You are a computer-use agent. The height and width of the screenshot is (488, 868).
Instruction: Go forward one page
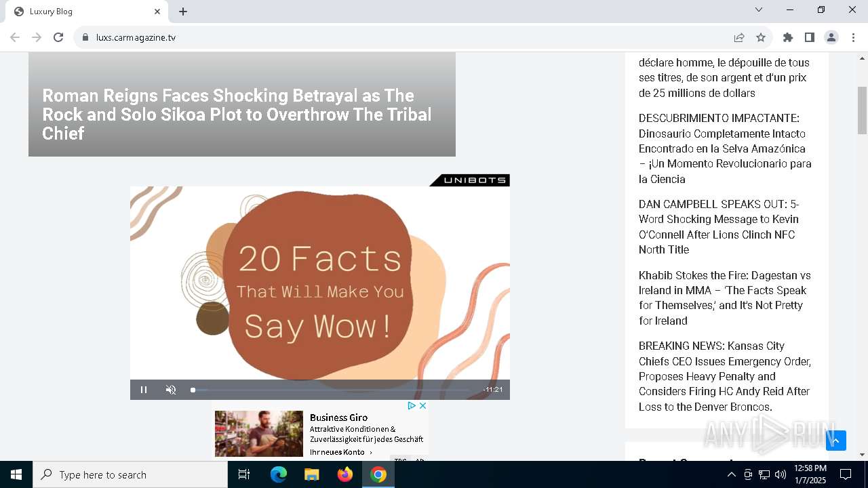click(x=37, y=37)
